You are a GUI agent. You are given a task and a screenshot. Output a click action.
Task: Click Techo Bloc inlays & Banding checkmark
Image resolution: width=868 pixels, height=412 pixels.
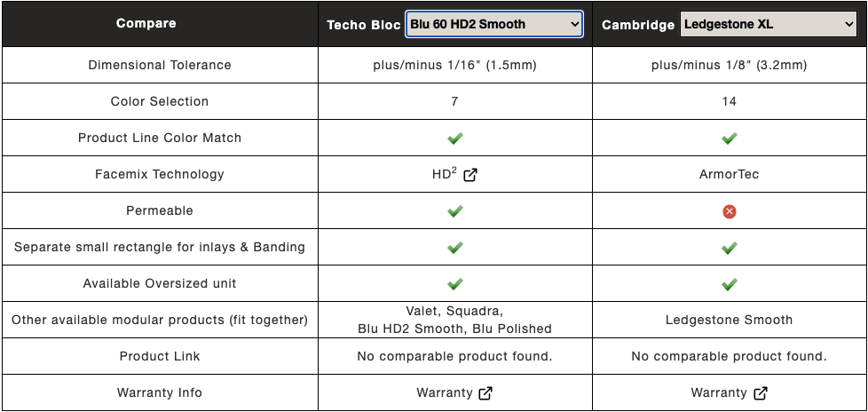[x=455, y=248]
